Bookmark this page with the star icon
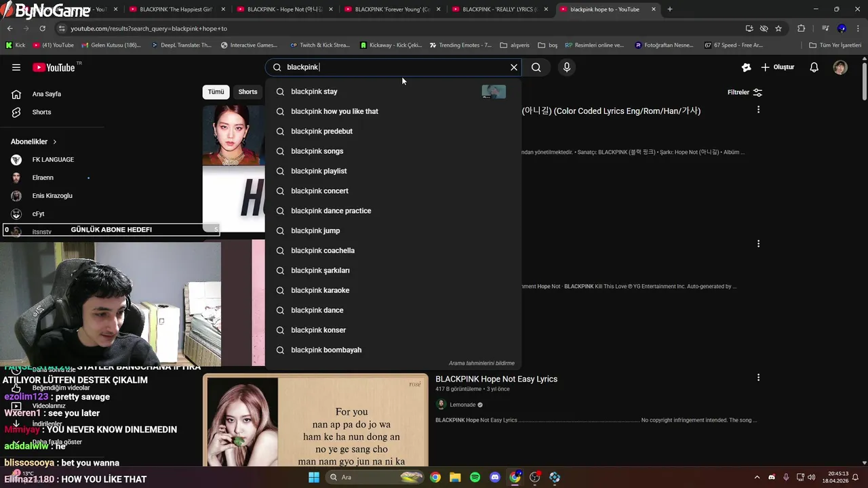Screen dimensions: 868x488 coord(778,28)
